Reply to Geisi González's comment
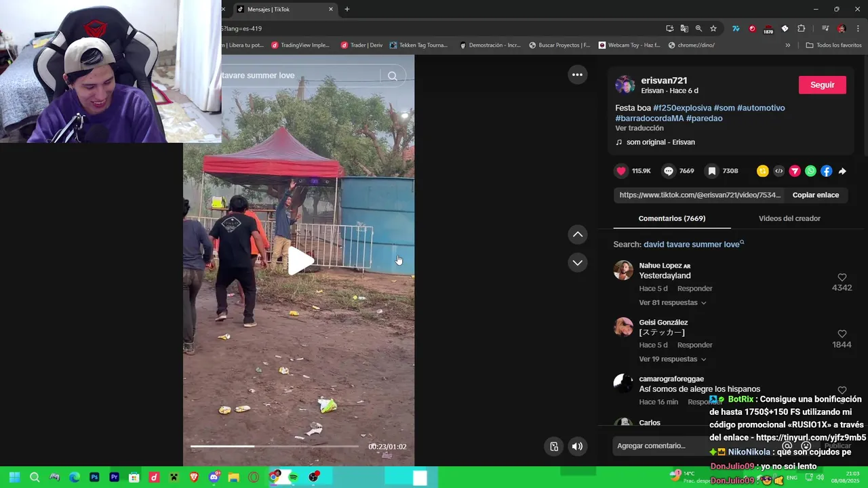Image resolution: width=868 pixels, height=488 pixels. click(x=695, y=345)
